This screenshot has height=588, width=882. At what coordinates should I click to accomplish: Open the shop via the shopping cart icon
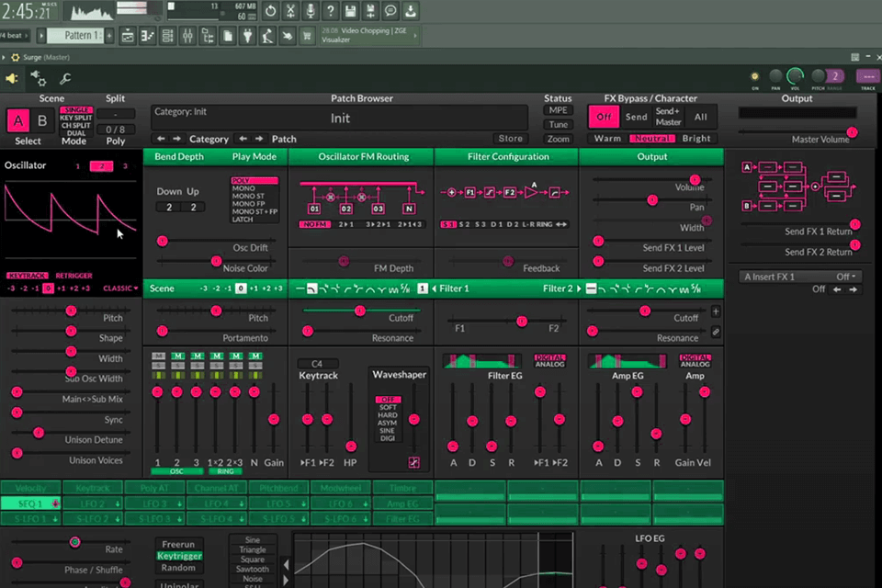tap(305, 34)
